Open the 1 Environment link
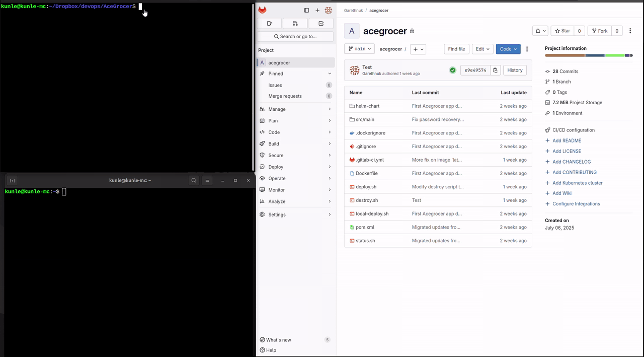This screenshot has height=357, width=644. pyautogui.click(x=567, y=113)
